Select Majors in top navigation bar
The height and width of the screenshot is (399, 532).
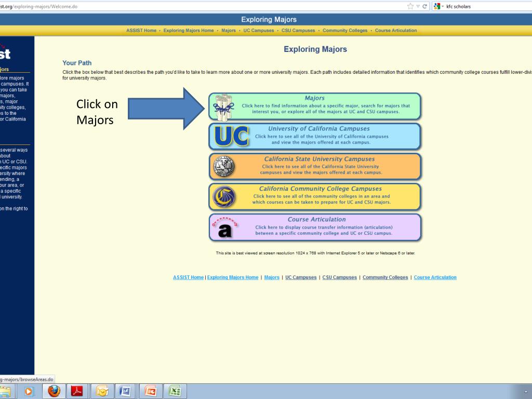pyautogui.click(x=229, y=31)
